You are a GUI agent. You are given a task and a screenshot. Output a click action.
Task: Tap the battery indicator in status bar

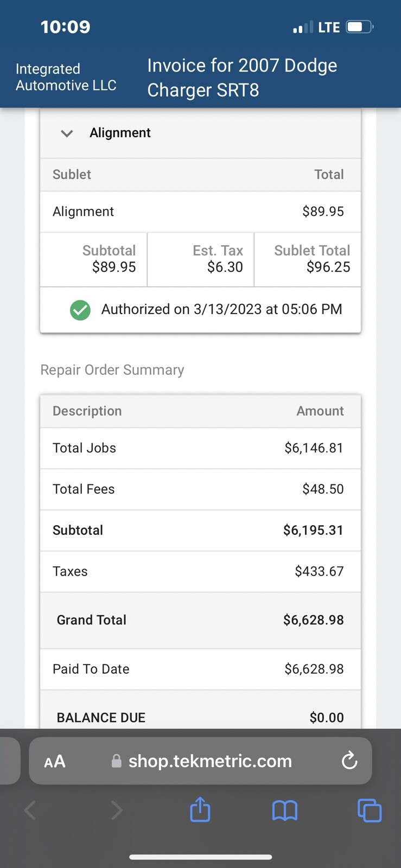click(360, 27)
